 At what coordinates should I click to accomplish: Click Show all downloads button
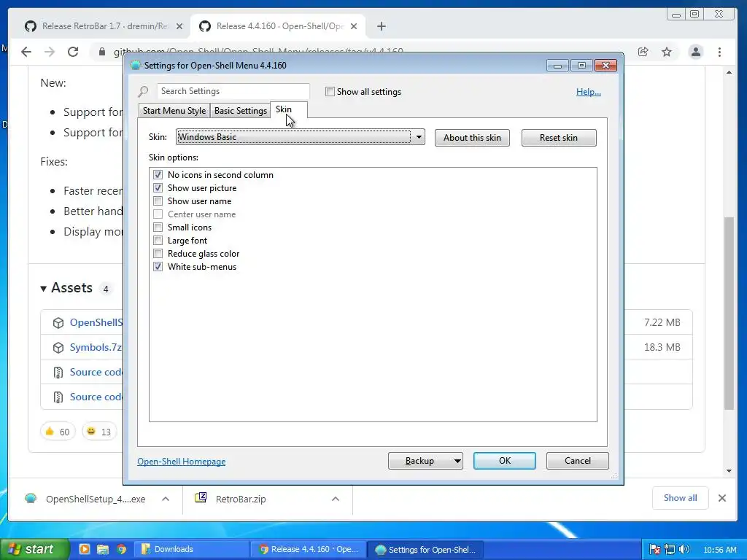681,498
